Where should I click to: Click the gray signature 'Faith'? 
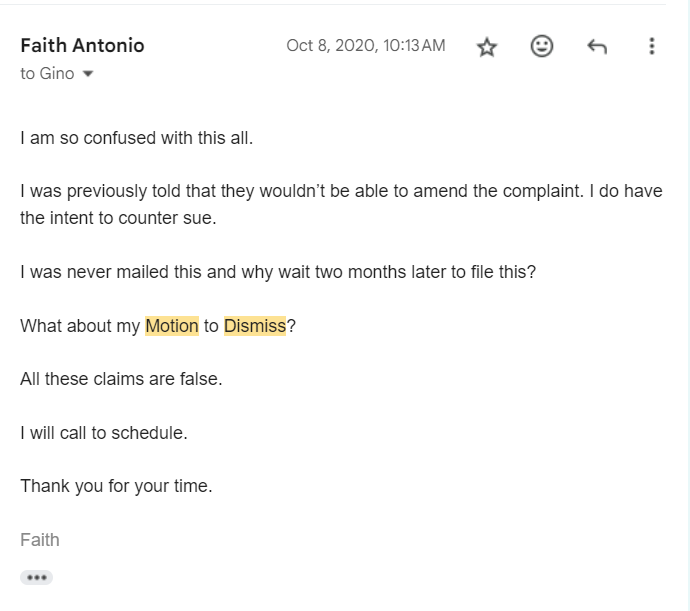click(40, 540)
